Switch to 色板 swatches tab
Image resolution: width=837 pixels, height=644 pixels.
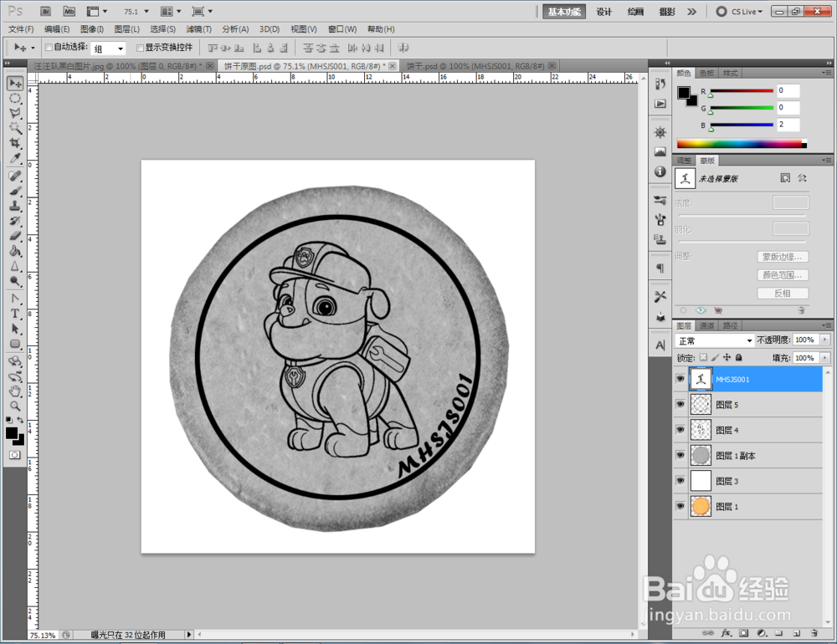coord(706,73)
